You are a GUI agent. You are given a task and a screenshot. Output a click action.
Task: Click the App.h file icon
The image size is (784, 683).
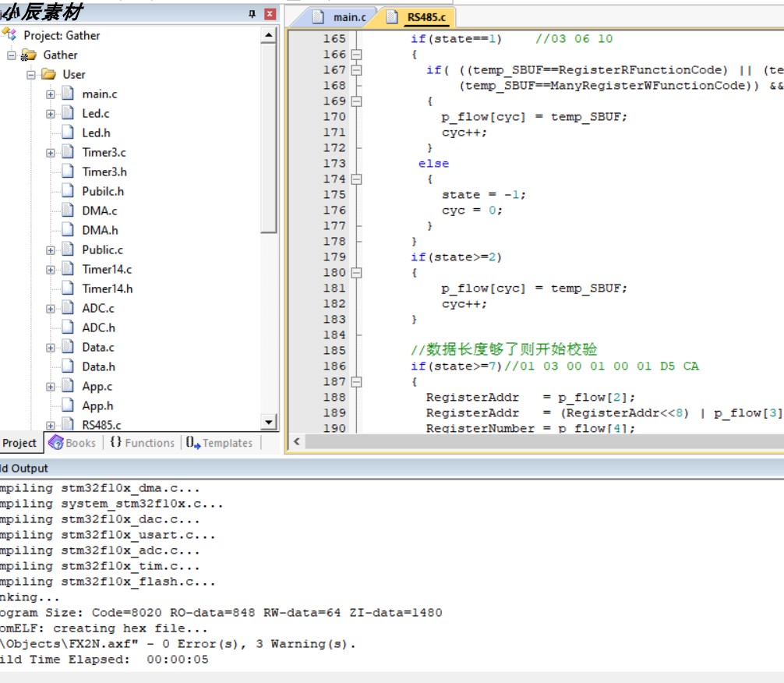[x=68, y=405]
